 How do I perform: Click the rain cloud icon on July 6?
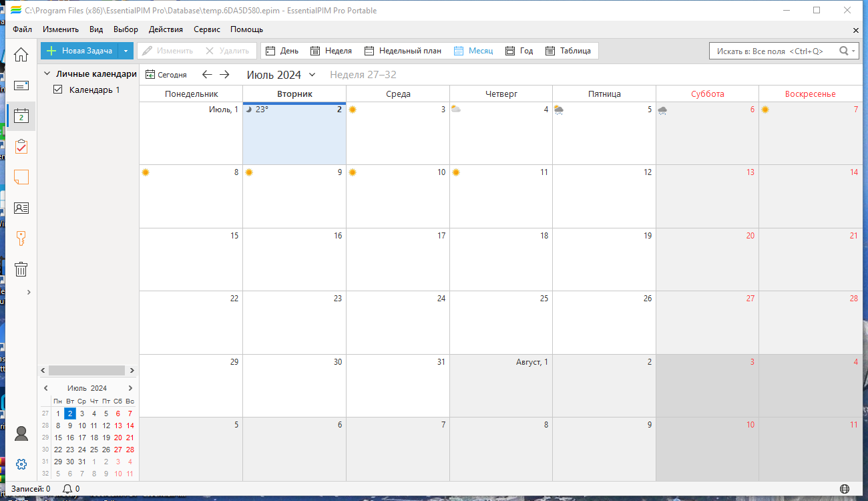(662, 110)
